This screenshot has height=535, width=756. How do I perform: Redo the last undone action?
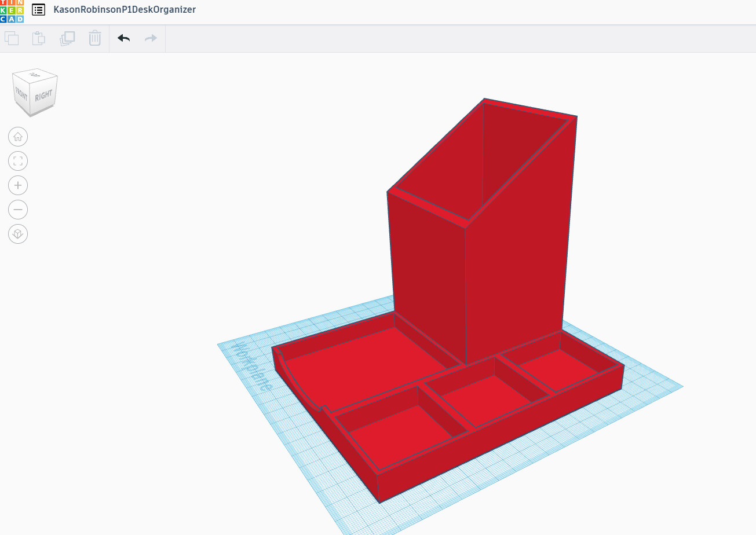click(x=150, y=38)
